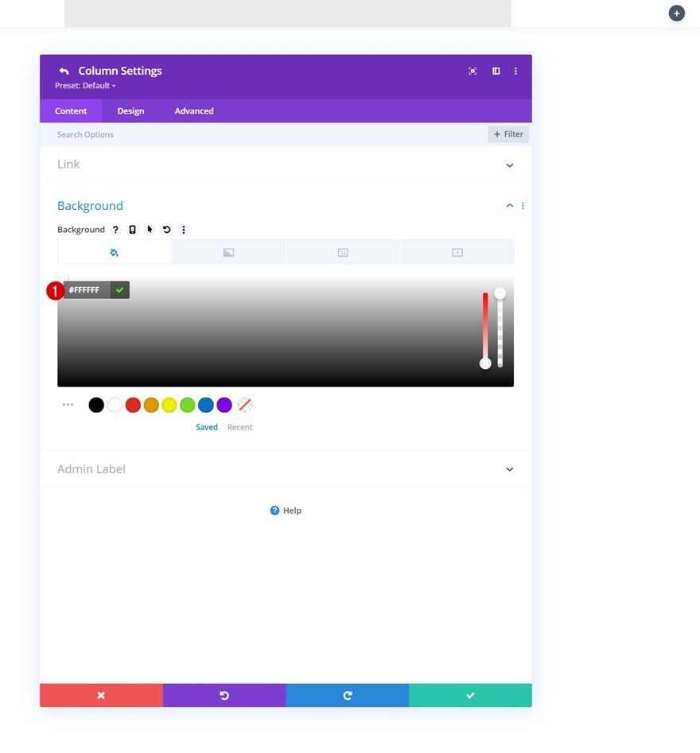Click the hover cursor icon for Background
The height and width of the screenshot is (753, 700).
point(150,230)
